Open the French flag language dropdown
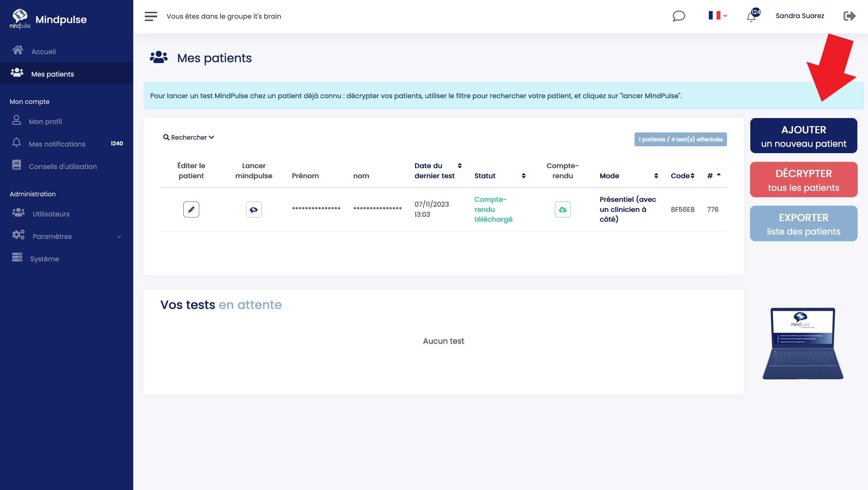868x490 pixels. (717, 16)
